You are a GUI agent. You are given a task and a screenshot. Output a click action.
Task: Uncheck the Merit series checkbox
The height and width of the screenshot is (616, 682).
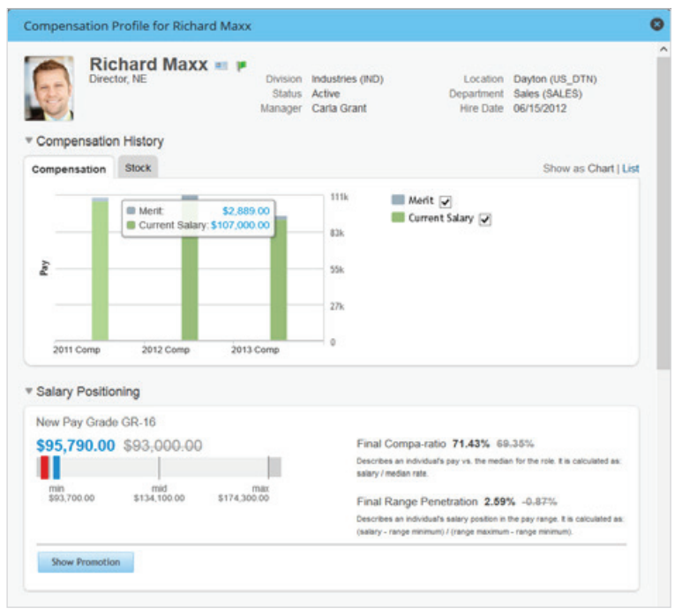[446, 202]
